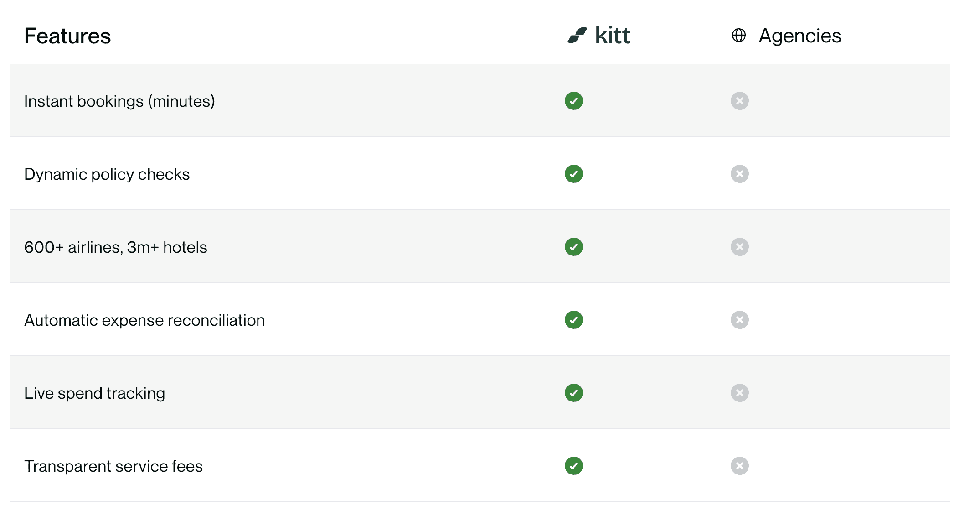The image size is (980, 521).
Task: Click grey cross for Automatic expense reconciliation
Action: pos(740,320)
